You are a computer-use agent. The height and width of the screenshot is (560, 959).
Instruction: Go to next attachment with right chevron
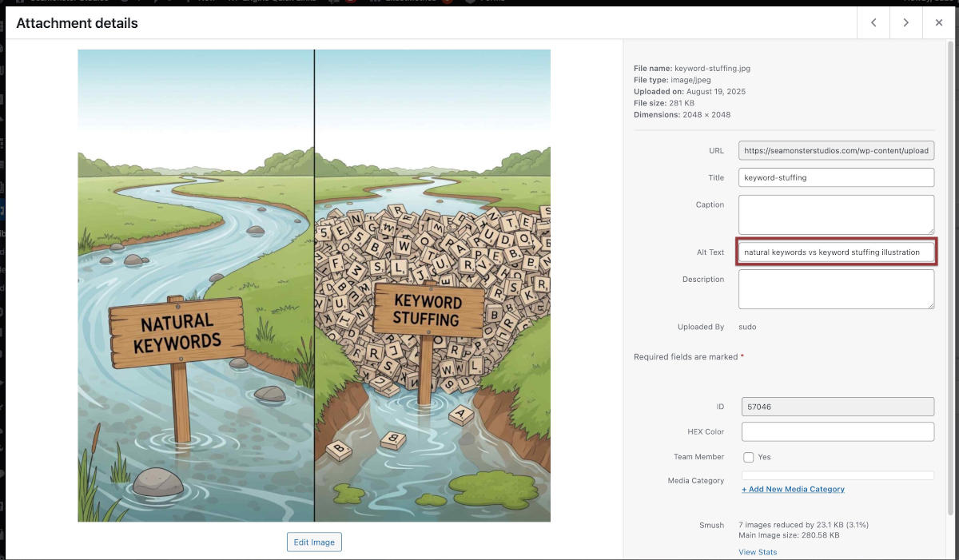click(905, 23)
